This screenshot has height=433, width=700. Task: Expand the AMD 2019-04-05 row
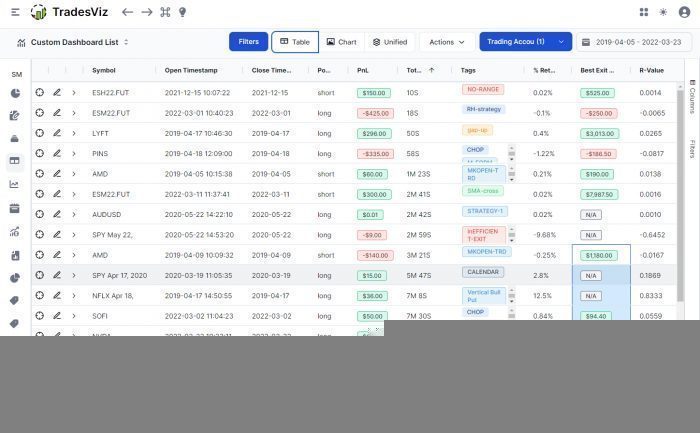(74, 174)
